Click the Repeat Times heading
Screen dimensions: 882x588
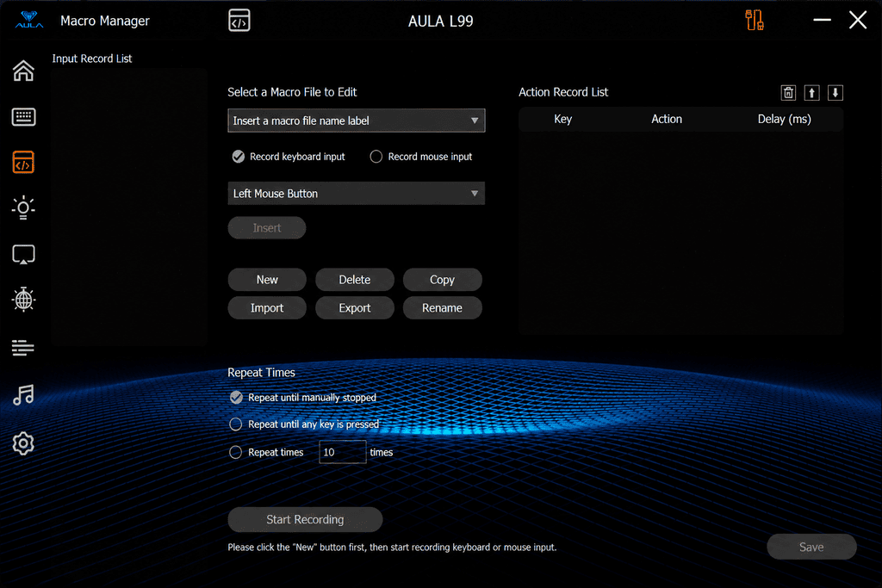(x=261, y=373)
